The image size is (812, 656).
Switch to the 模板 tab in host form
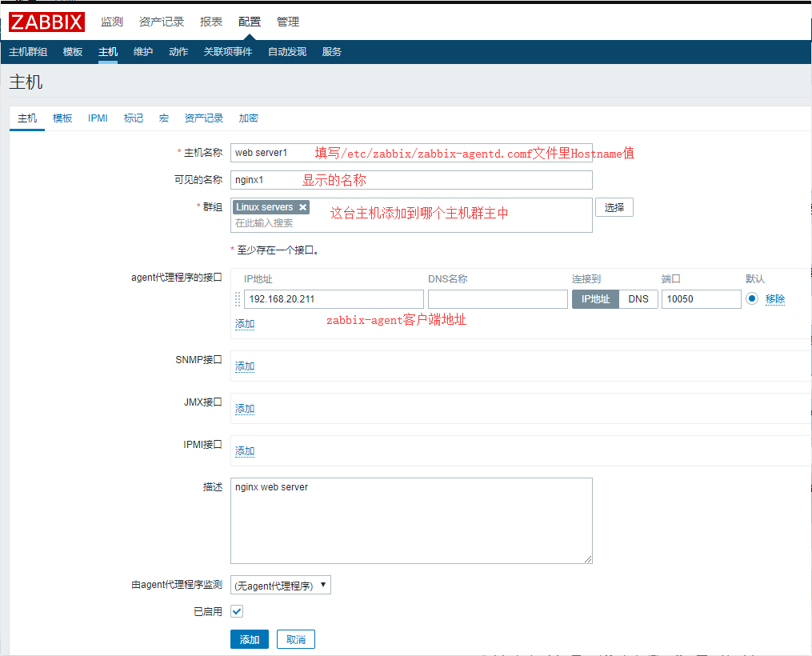pos(62,118)
